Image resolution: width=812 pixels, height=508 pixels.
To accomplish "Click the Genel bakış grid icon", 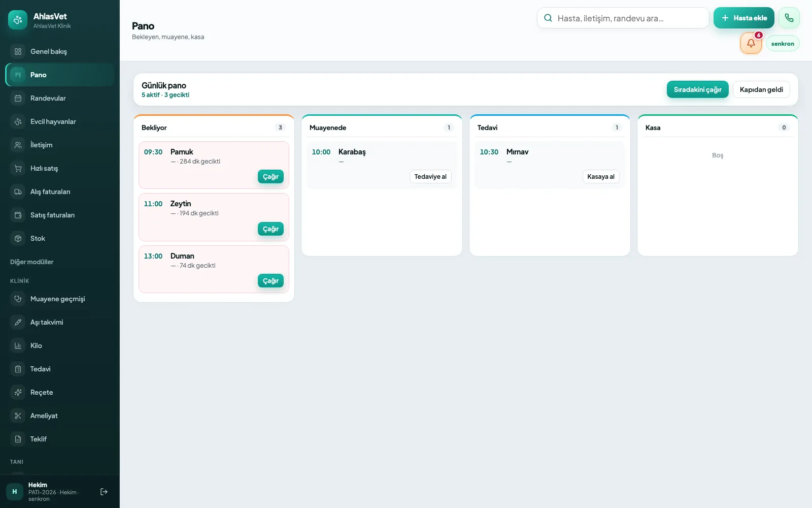I will pyautogui.click(x=18, y=51).
